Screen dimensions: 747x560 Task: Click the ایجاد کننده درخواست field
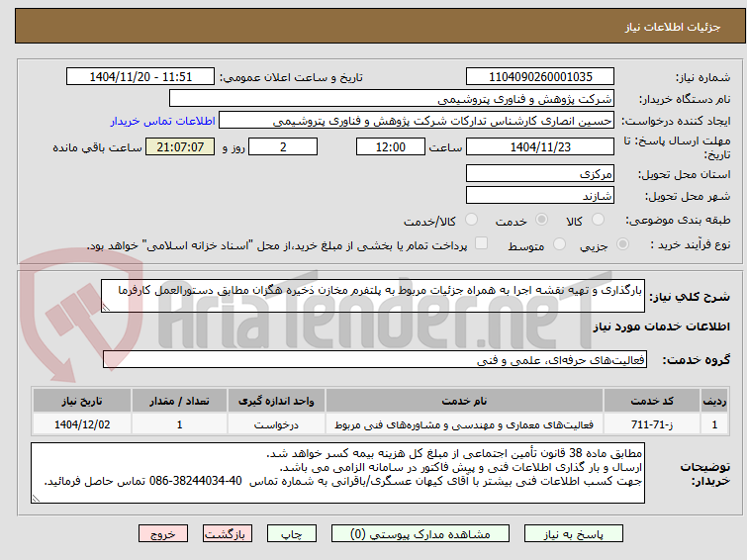417,121
